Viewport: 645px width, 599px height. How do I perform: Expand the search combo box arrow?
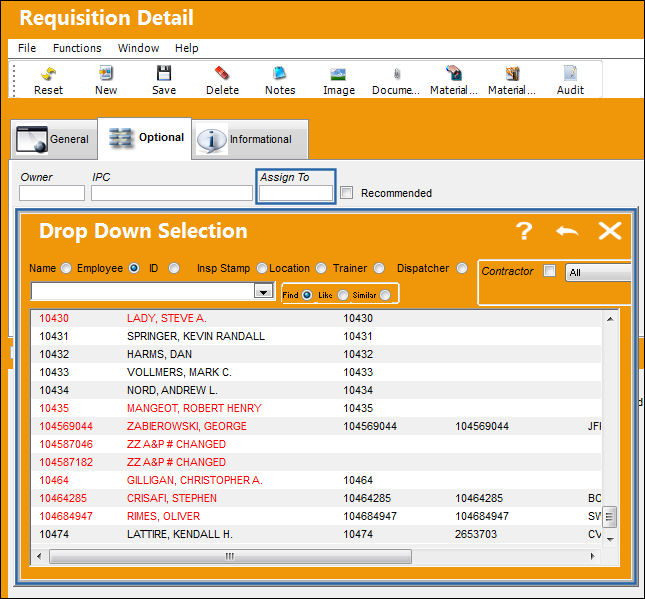pos(263,291)
